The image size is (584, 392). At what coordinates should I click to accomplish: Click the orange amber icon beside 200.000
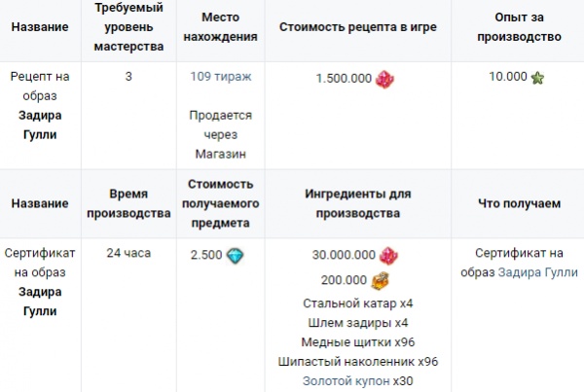pos(381,280)
